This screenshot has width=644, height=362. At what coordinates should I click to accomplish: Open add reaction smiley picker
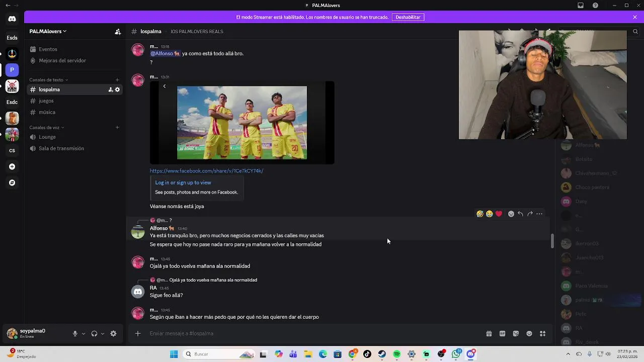coord(511,214)
